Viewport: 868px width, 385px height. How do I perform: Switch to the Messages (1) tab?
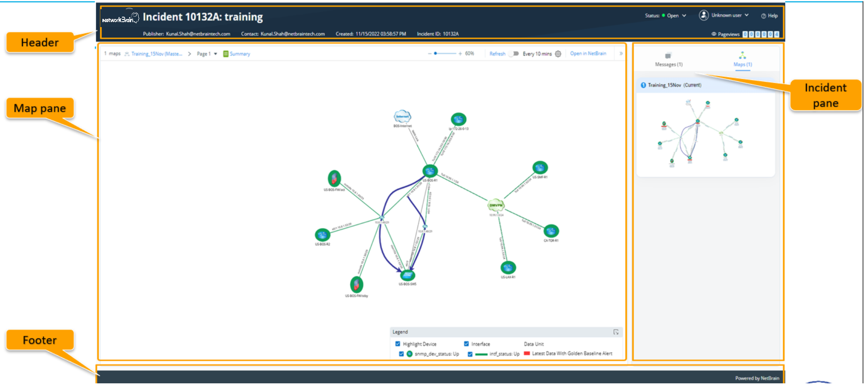[669, 60]
